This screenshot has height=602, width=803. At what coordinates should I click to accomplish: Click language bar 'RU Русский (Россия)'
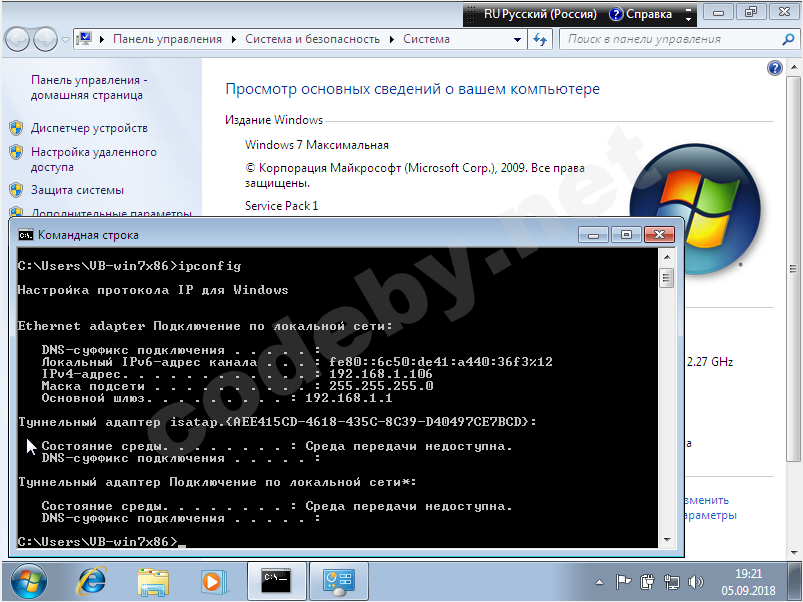click(540, 14)
